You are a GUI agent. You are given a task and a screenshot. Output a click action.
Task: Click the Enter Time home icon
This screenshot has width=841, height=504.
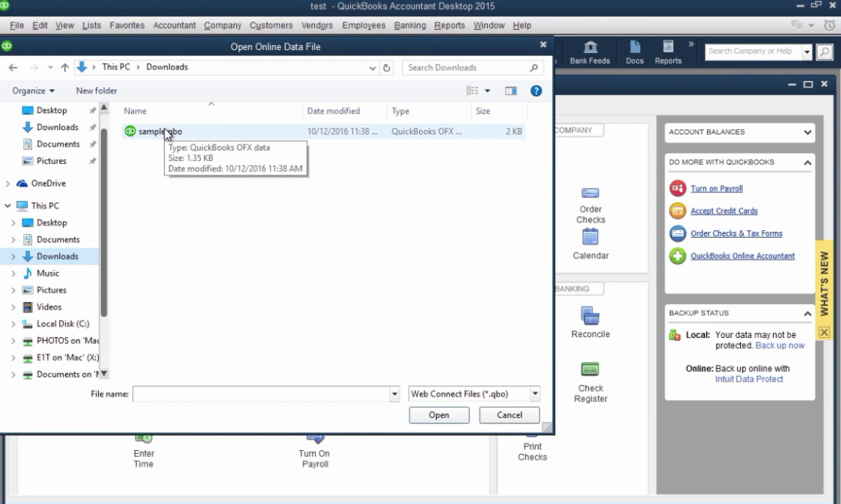click(x=144, y=439)
